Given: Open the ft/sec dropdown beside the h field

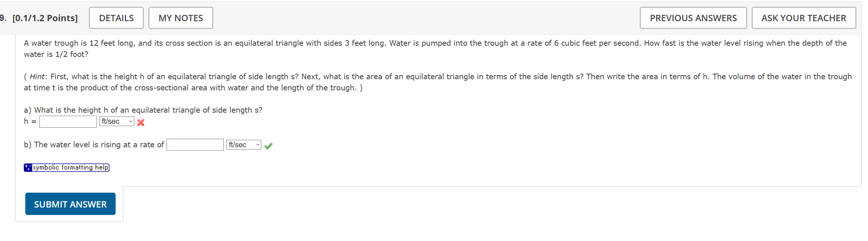Looking at the screenshot, I should (116, 121).
